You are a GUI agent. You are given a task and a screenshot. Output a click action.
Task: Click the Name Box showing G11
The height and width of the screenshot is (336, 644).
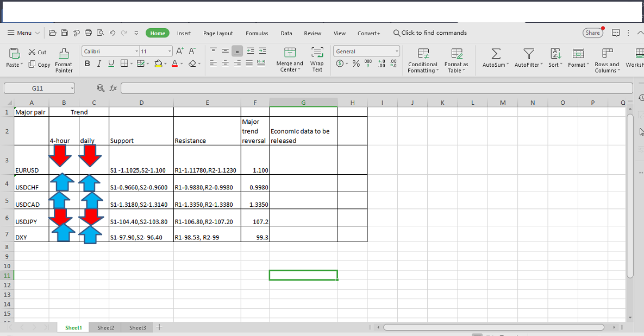(37, 88)
